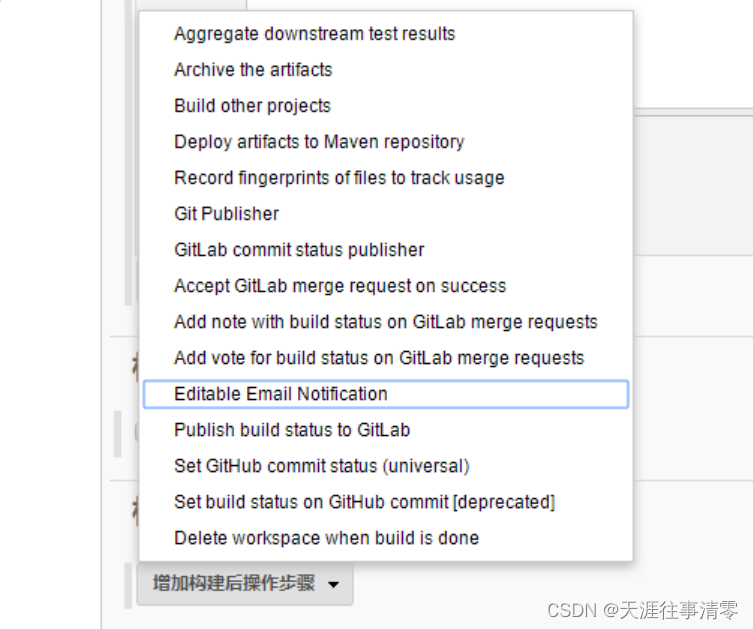Open the 增加构建后操作步骤 dropdown button

click(245, 584)
